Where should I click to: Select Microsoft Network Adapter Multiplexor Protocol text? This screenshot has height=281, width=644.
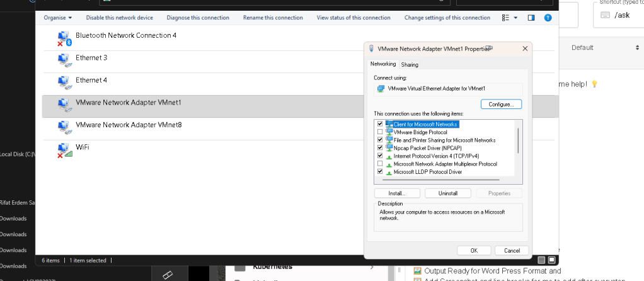(x=446, y=164)
